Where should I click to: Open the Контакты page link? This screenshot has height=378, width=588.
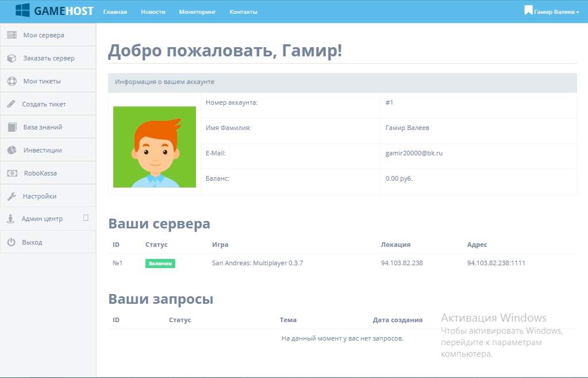point(243,12)
